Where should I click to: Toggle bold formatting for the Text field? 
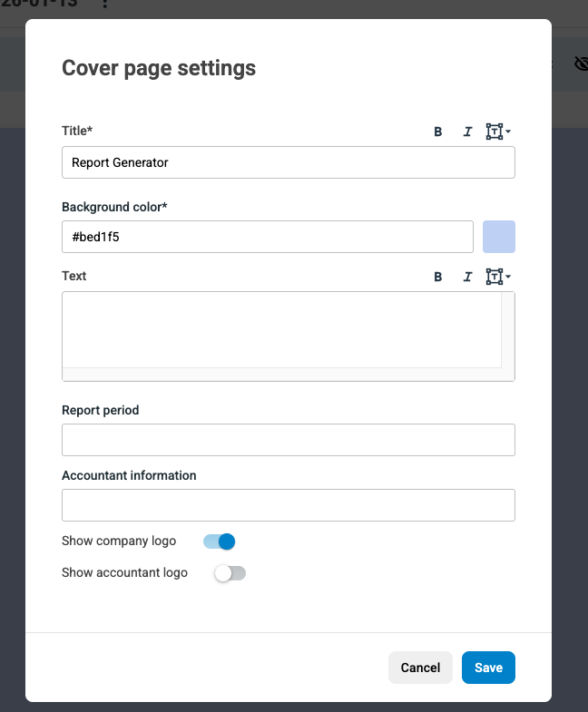click(x=438, y=277)
